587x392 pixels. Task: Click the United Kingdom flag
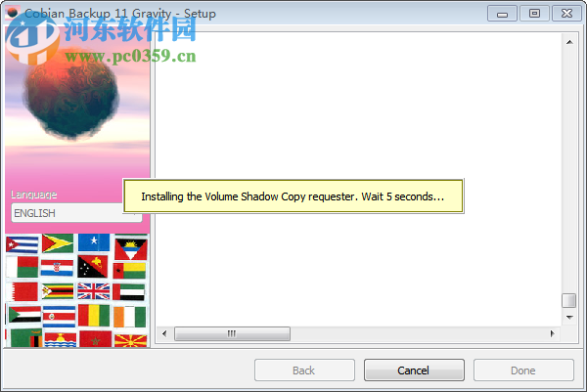click(94, 291)
